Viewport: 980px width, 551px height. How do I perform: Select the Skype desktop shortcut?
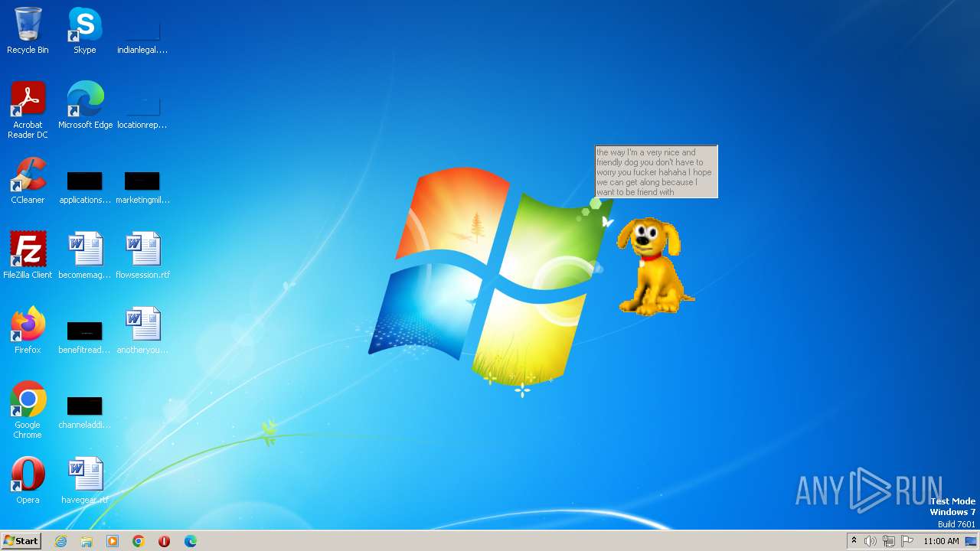84,31
